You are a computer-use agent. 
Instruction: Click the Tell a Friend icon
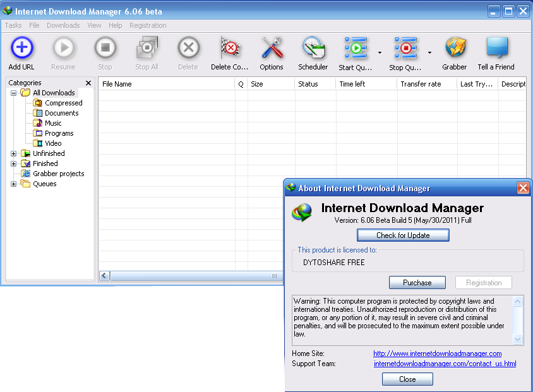(x=496, y=48)
